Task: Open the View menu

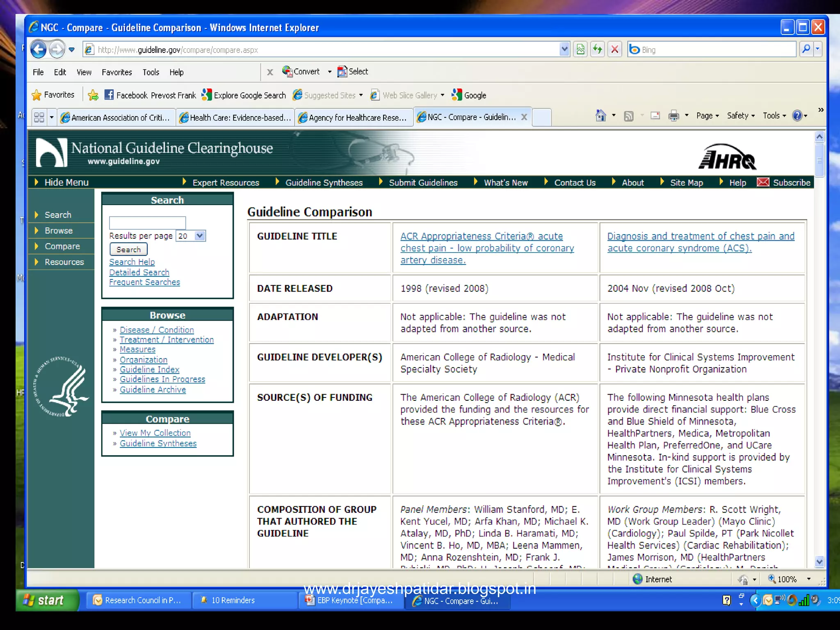Action: 84,72
